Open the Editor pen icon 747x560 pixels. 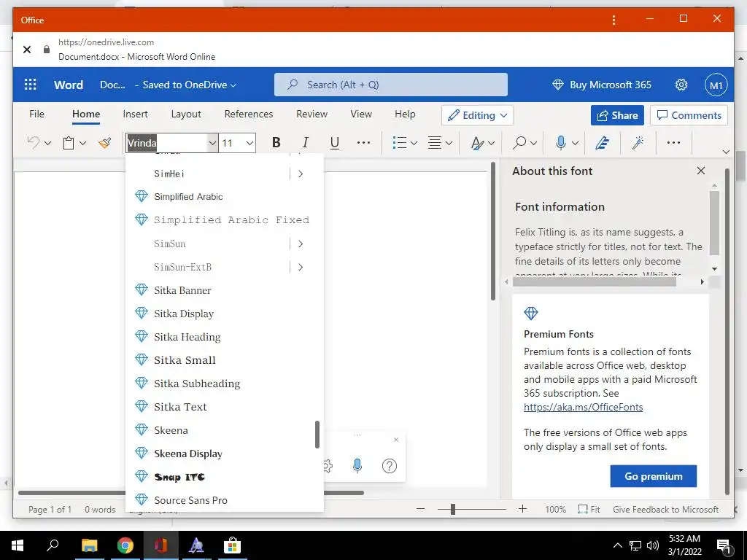pyautogui.click(x=602, y=142)
